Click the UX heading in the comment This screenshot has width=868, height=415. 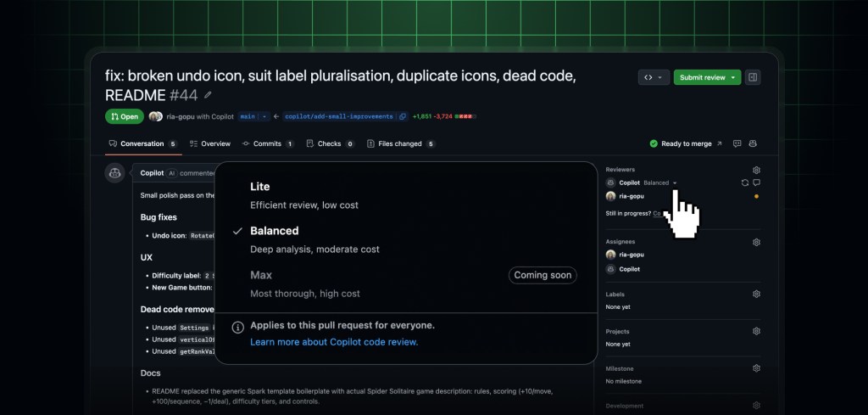(146, 258)
